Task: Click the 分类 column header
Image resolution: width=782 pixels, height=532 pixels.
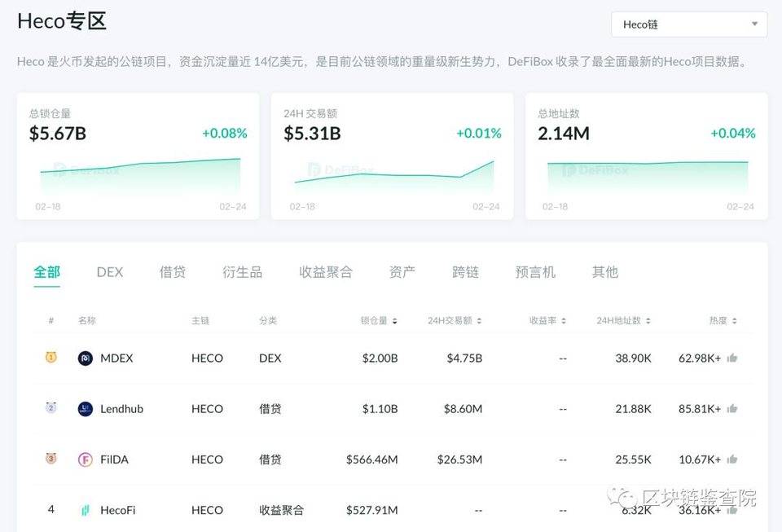Action: pyautogui.click(x=268, y=321)
